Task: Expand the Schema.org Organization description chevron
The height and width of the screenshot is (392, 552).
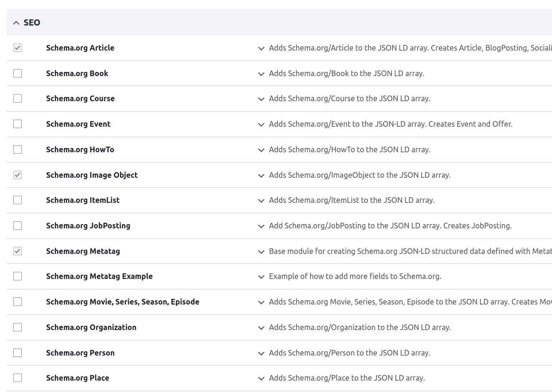Action: pos(261,328)
